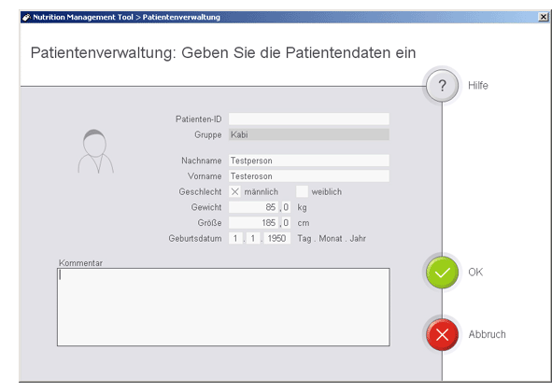
Task: Open help via the question mark icon
Action: coord(442,86)
